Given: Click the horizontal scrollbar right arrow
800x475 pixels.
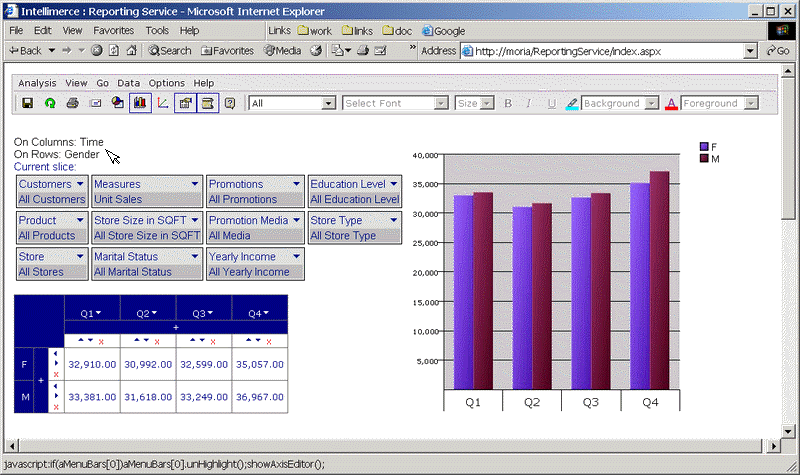Looking at the screenshot, I should [774, 446].
